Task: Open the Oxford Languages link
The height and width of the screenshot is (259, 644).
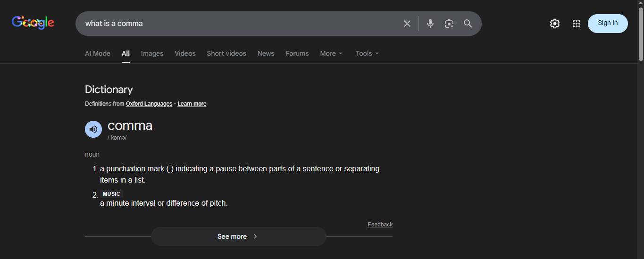Action: click(149, 104)
